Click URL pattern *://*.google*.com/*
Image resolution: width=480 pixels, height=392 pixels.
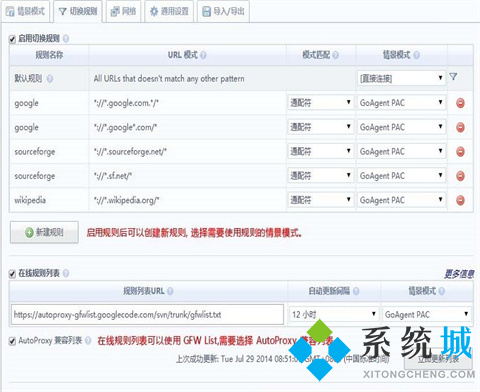coord(125,127)
